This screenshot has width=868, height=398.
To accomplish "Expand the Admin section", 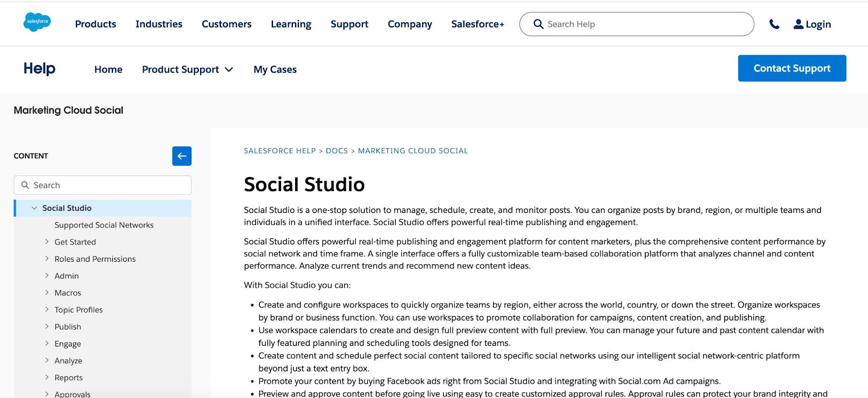I will tap(47, 275).
